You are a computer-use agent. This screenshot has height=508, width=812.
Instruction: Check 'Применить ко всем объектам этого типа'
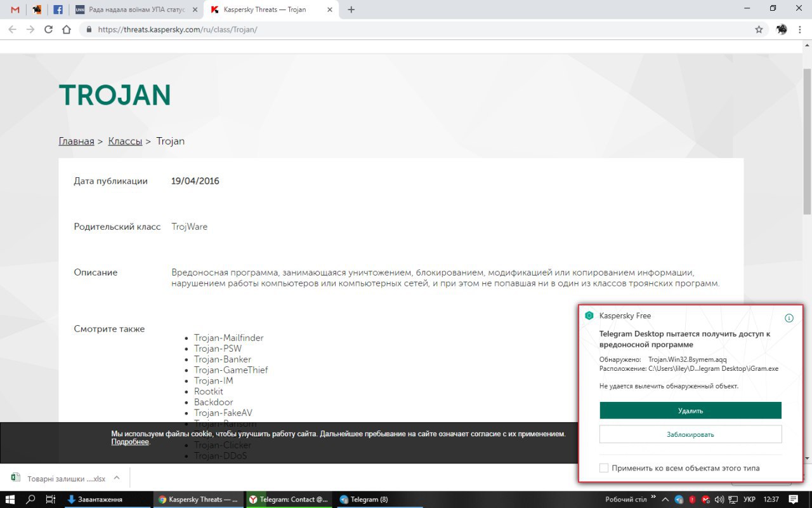604,468
